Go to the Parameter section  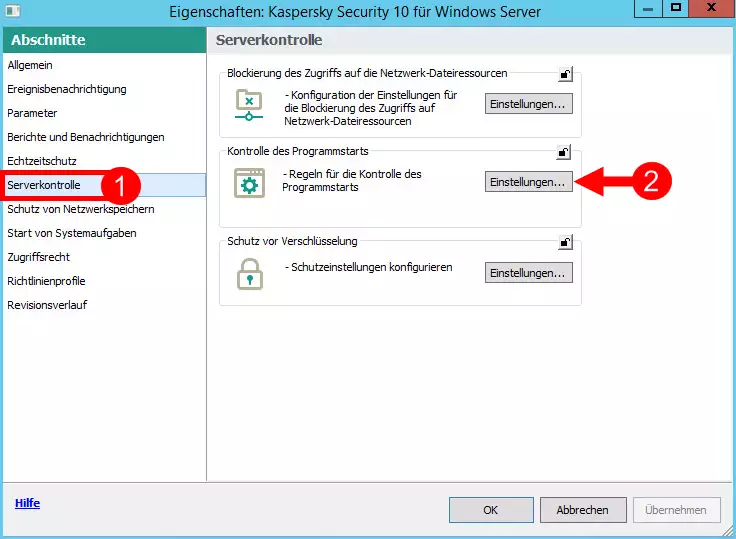[32, 113]
